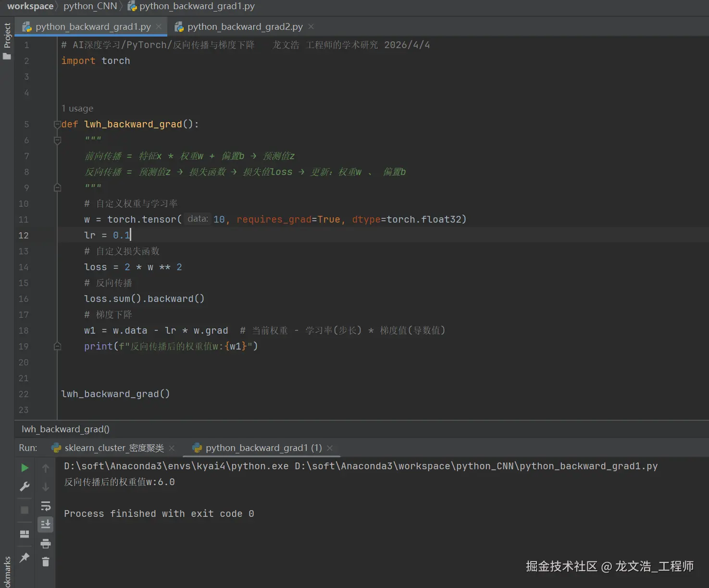Viewport: 709px width, 588px height.
Task: Open run configuration wrench icon
Action: [25, 487]
